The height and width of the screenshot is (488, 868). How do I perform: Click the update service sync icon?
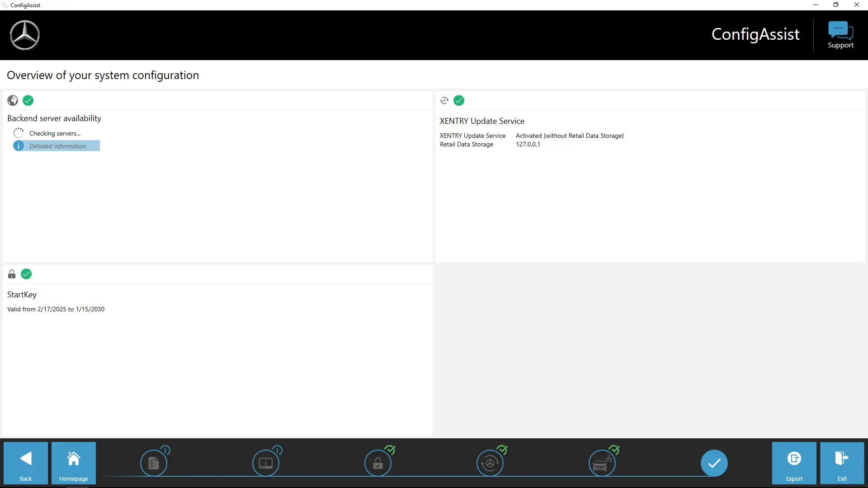444,100
